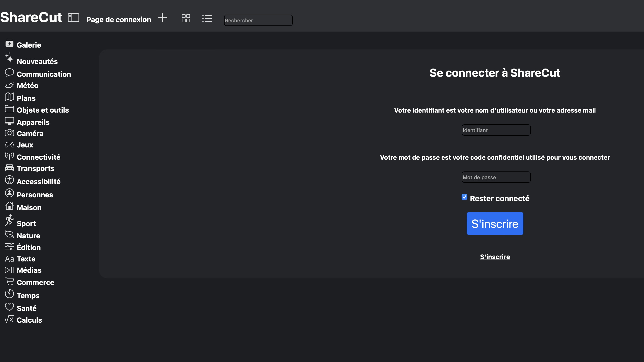The image size is (644, 362).
Task: Open the Santé category label
Action: tap(26, 308)
